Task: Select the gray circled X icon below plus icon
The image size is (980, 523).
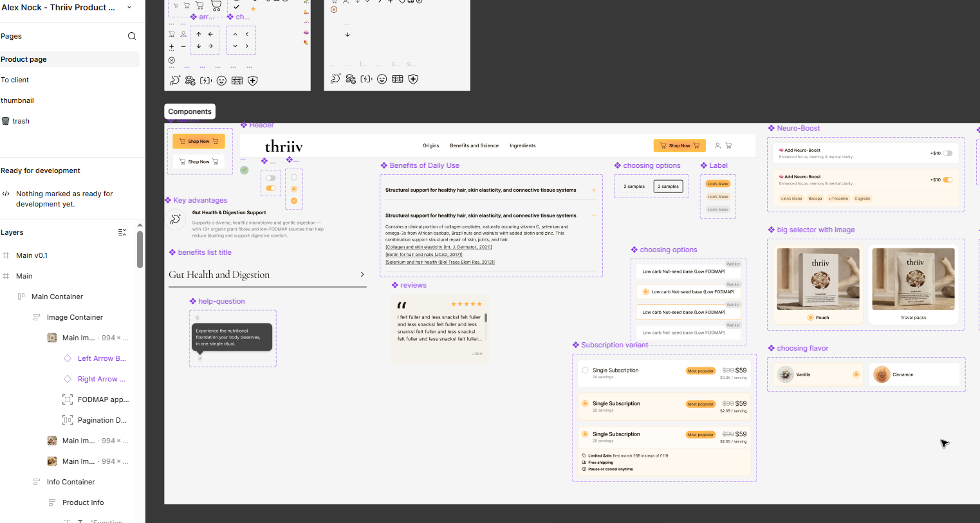Action: 172,60
